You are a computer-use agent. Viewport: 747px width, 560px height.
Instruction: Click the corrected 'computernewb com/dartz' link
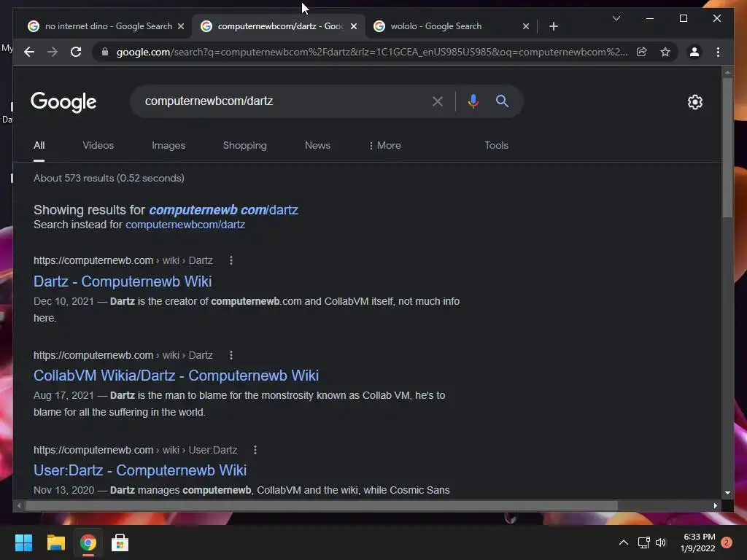click(x=223, y=210)
